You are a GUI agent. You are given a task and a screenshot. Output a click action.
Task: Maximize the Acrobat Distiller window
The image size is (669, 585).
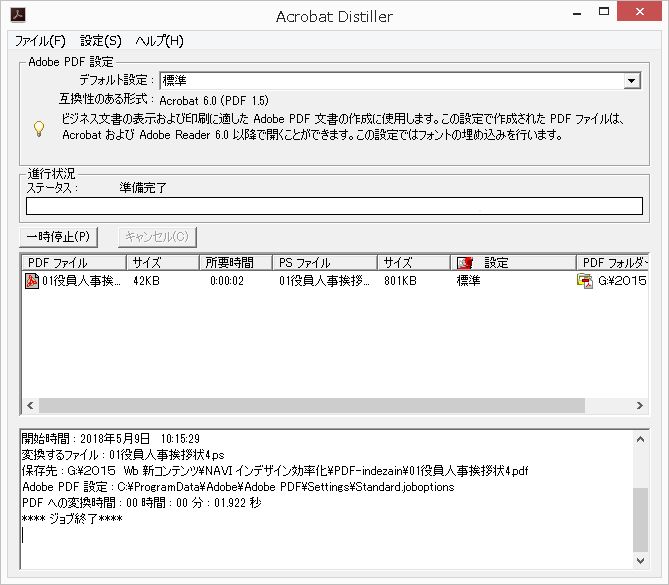[x=604, y=12]
